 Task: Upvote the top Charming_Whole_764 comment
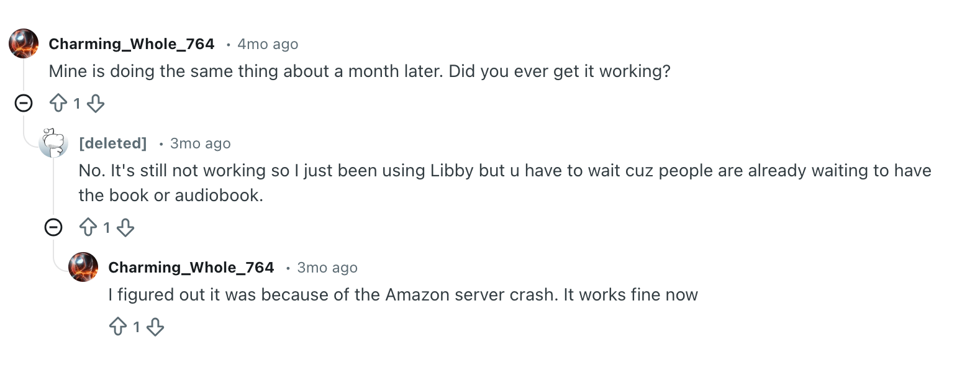(x=58, y=103)
